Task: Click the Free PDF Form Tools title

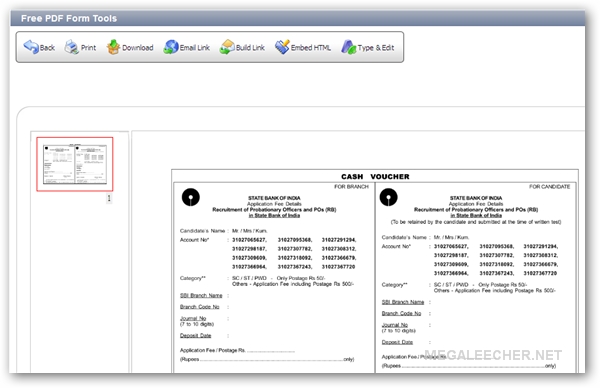Action: coord(69,18)
